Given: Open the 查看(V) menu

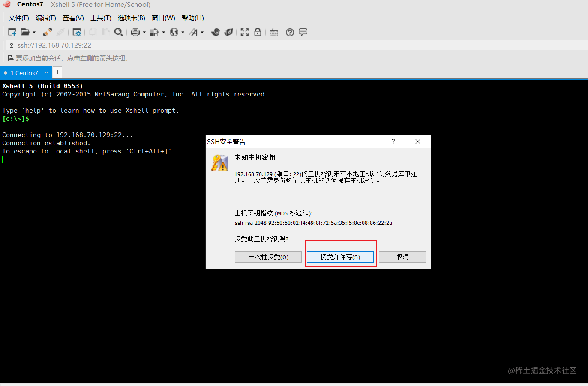Looking at the screenshot, I should pyautogui.click(x=73, y=18).
